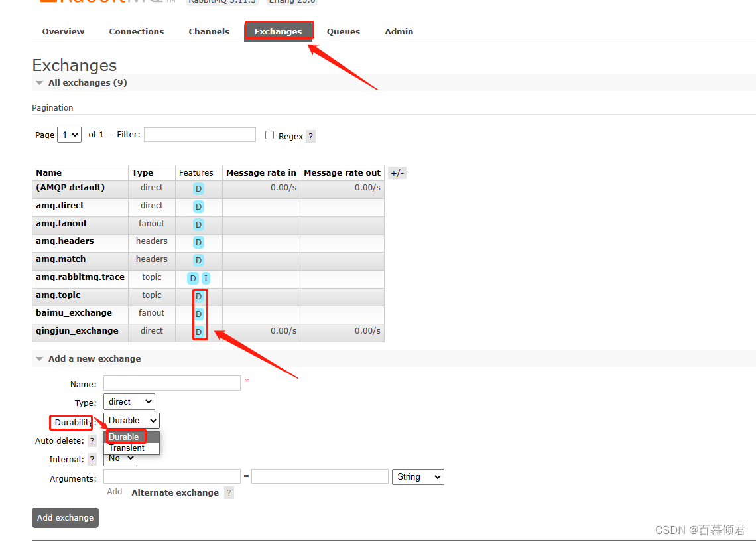
Task: Select the Exchanges tab
Action: (x=279, y=31)
